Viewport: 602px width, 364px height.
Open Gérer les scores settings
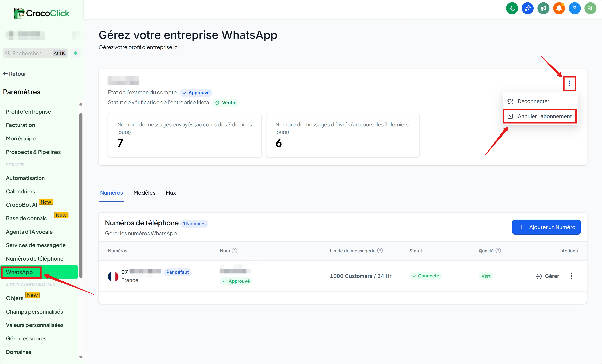click(x=26, y=339)
